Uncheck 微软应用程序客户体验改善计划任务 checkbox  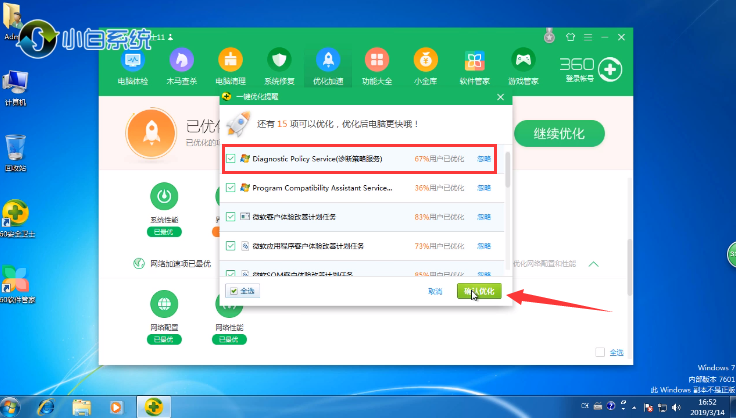230,246
